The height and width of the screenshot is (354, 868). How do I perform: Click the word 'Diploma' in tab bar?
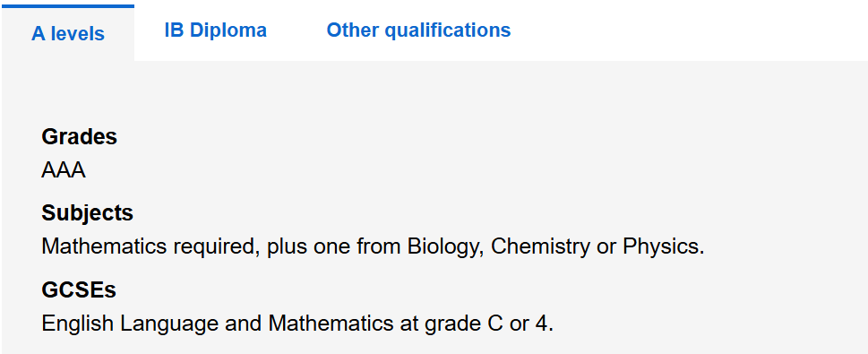tap(228, 30)
